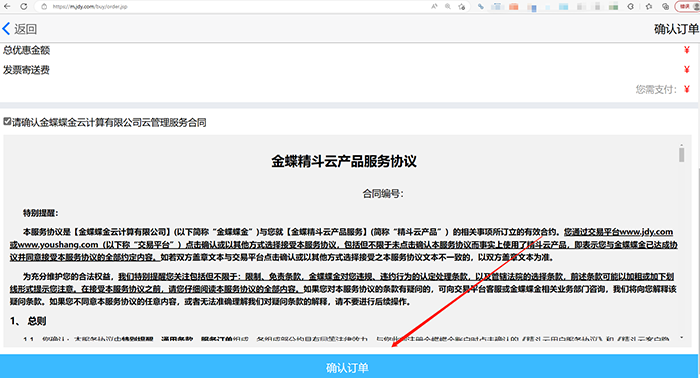This screenshot has height=378, width=700.
Task: Open the blue pin extension icon
Action: tap(481, 7)
